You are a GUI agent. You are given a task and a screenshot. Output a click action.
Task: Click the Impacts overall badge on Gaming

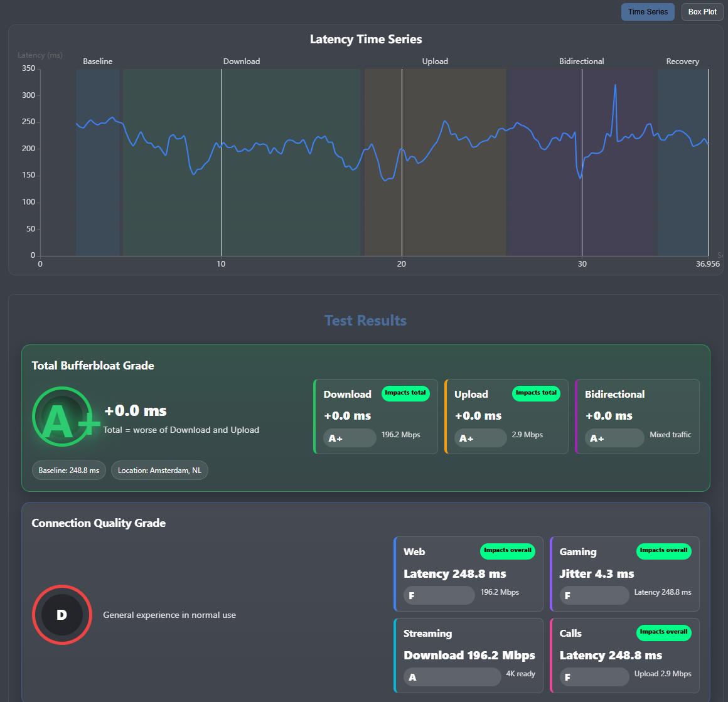pos(663,551)
